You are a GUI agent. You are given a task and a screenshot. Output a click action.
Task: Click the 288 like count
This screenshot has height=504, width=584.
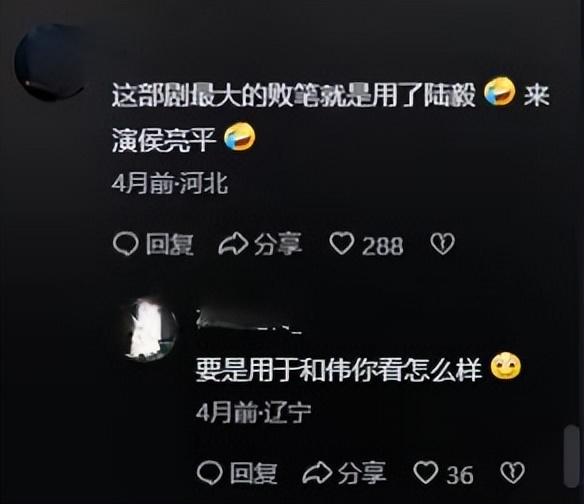click(x=383, y=246)
